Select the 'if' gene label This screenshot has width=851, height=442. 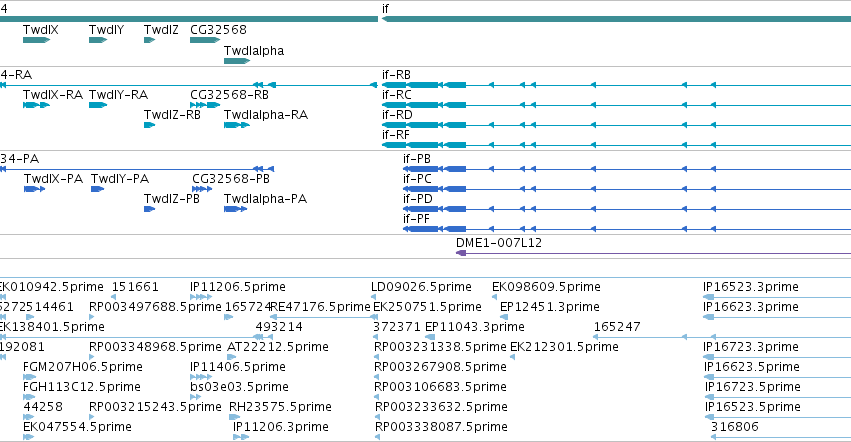click(x=385, y=9)
